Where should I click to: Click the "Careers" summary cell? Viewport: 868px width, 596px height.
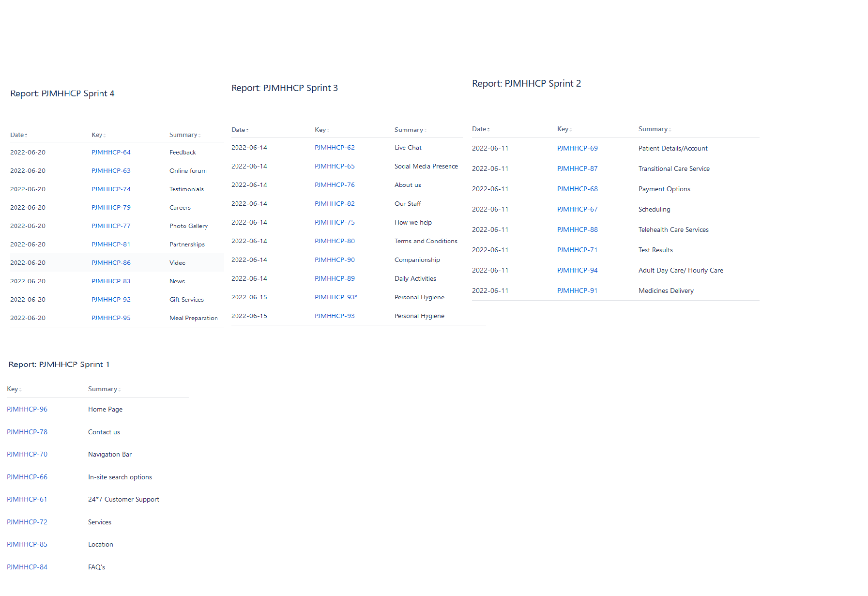[x=180, y=208]
